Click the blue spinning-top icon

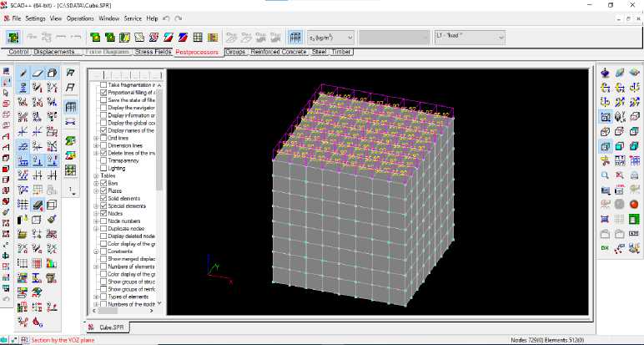pyautogui.click(x=605, y=74)
